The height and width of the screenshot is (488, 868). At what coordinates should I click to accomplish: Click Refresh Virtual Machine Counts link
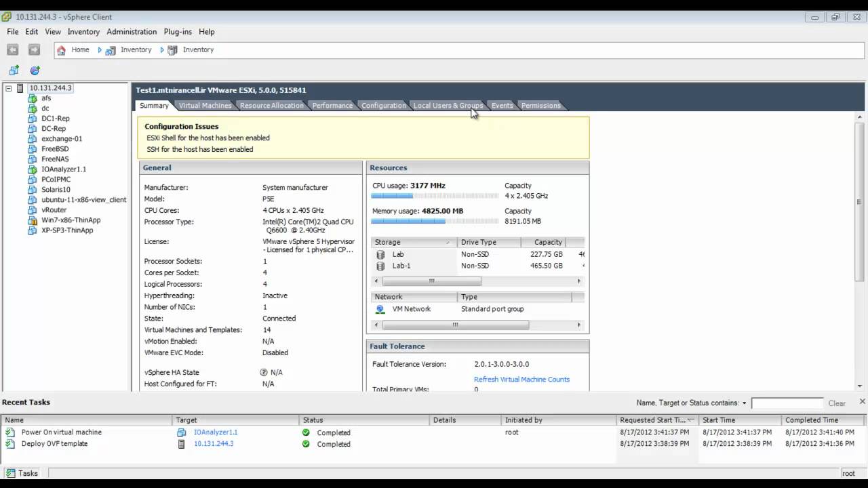[521, 379]
